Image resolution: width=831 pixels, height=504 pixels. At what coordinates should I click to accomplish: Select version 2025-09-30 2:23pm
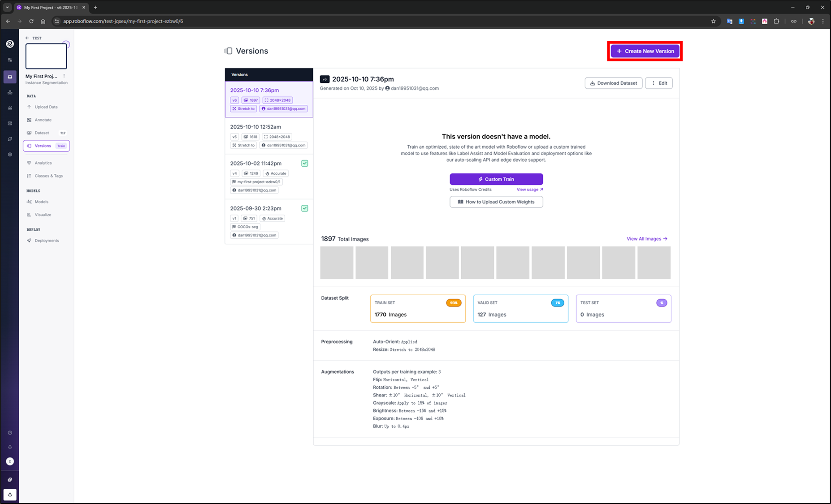point(269,222)
